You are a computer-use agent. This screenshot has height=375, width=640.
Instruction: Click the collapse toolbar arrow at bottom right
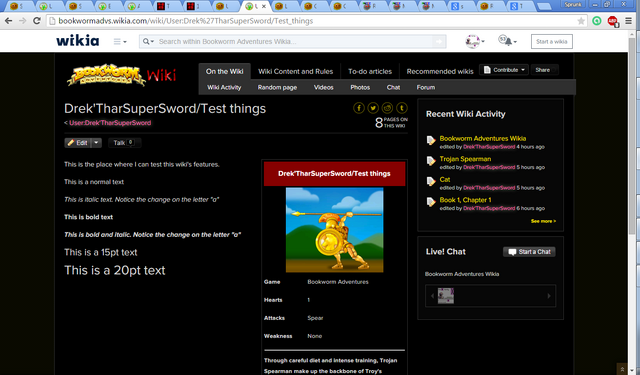point(622,369)
